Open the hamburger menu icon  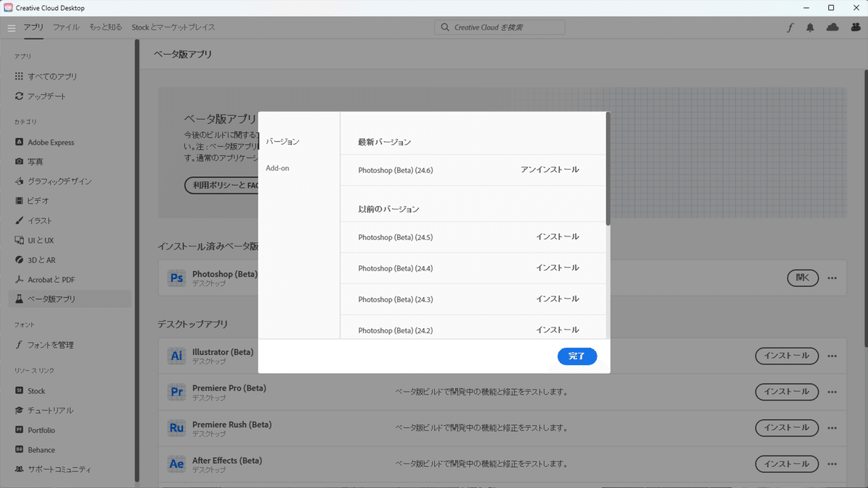pyautogui.click(x=12, y=27)
